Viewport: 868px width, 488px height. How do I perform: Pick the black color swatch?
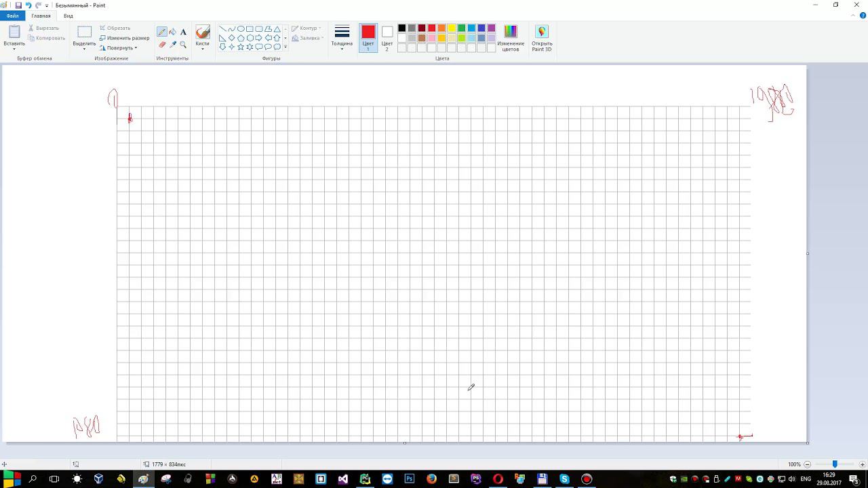click(x=401, y=28)
